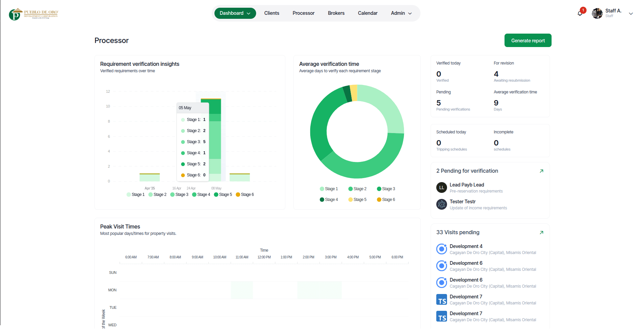Click Tester Testr avatar icon
This screenshot has width=644, height=335.
(x=441, y=204)
